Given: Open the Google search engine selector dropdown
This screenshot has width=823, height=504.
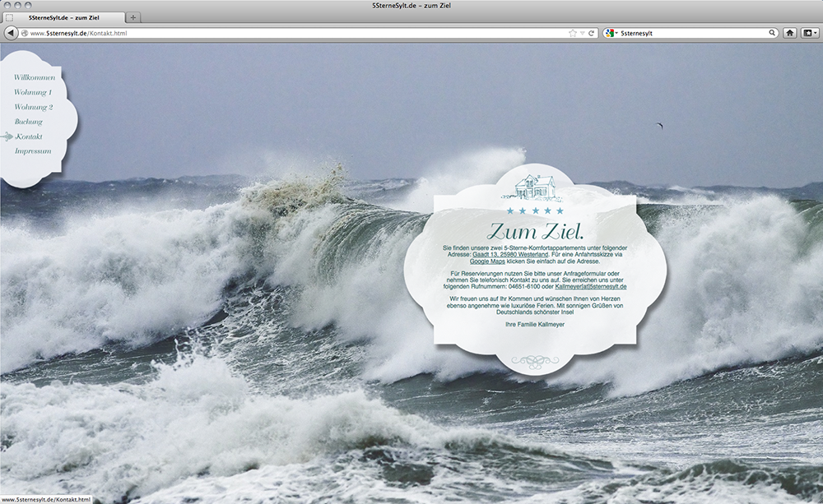Looking at the screenshot, I should click(x=611, y=33).
